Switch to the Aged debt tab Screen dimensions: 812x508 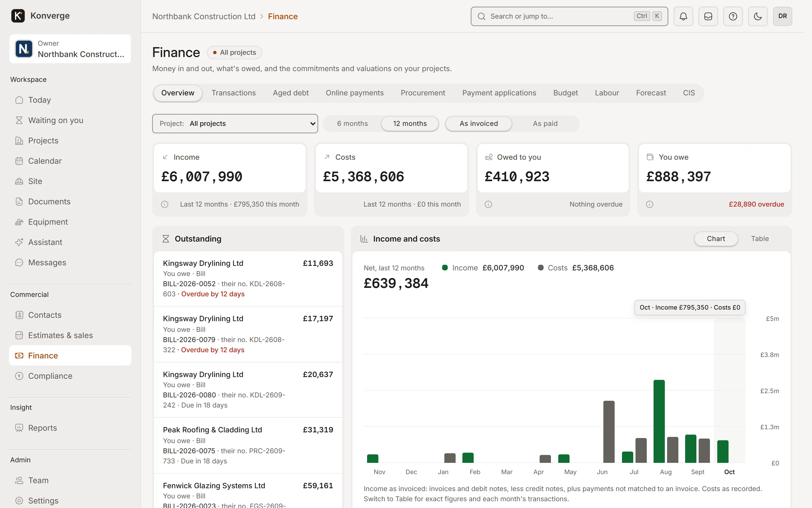(x=291, y=93)
